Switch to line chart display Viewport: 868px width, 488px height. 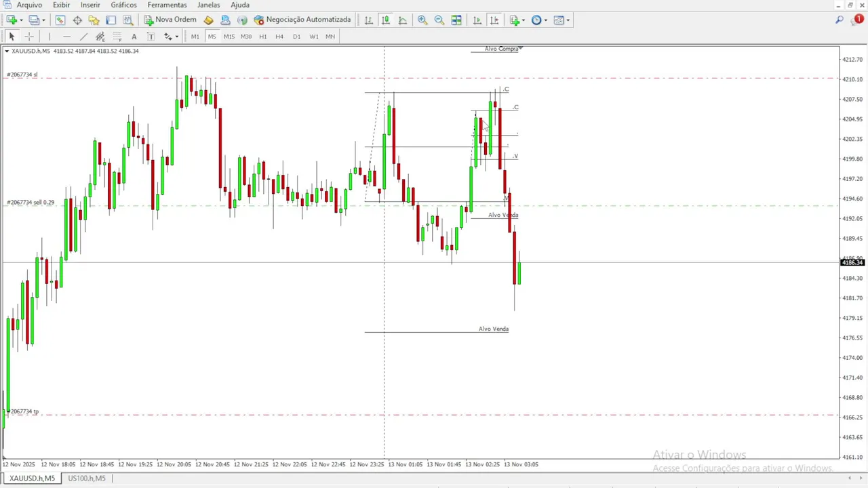tap(403, 20)
